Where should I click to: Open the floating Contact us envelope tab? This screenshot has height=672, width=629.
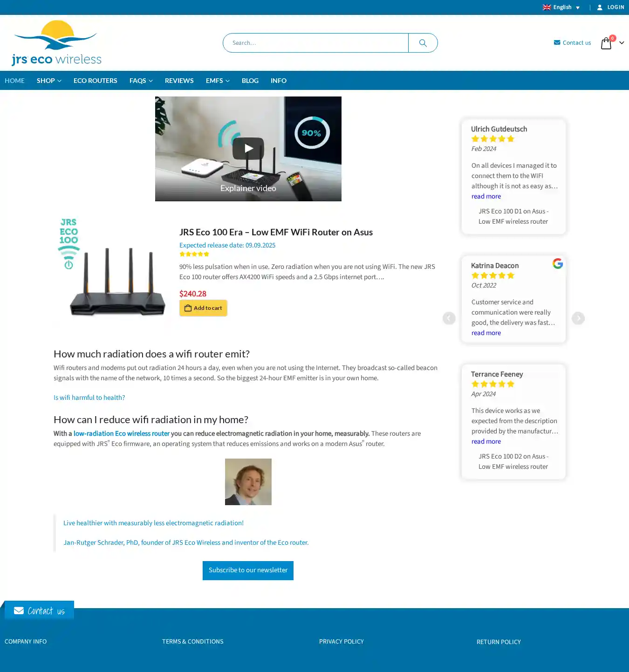[x=39, y=610]
